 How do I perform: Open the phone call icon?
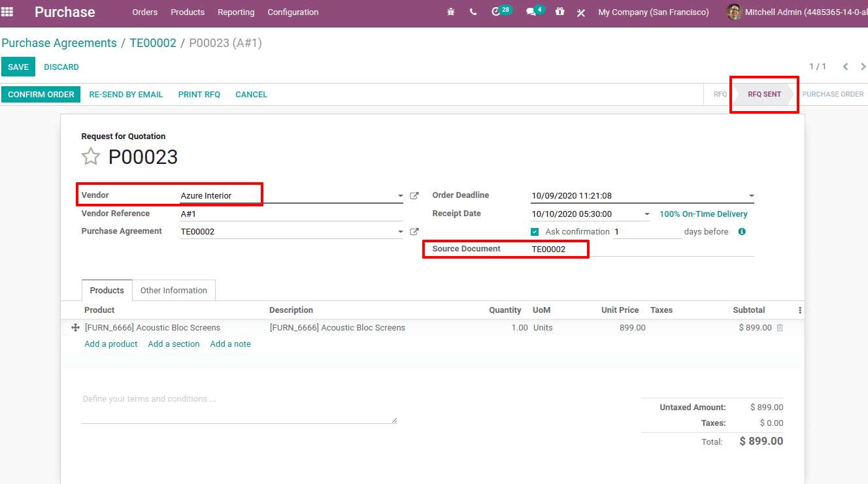[473, 12]
